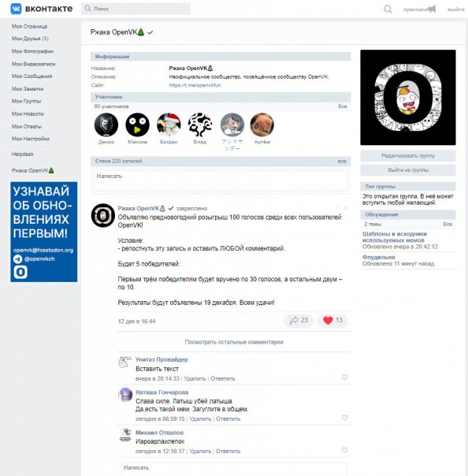This screenshot has height=476, width=468.
Task: Open Унитаз Провайдер profile name link
Action: (162, 359)
